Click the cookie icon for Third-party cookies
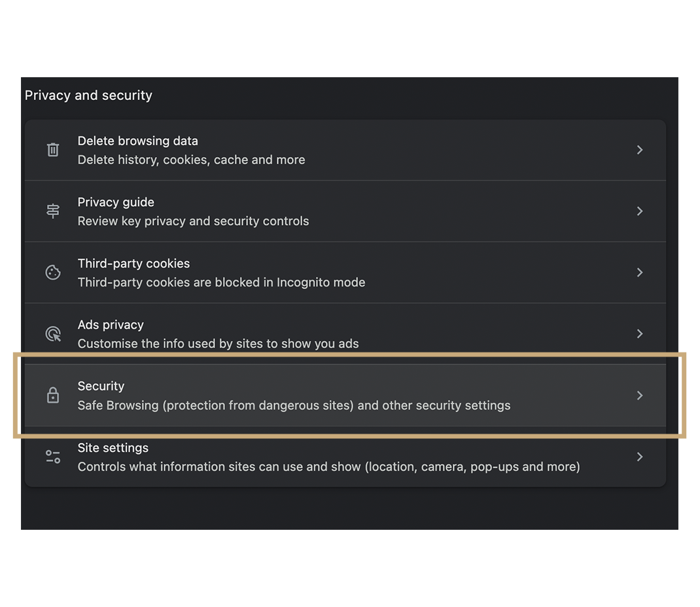Image resolution: width=700 pixels, height=607 pixels. click(53, 273)
